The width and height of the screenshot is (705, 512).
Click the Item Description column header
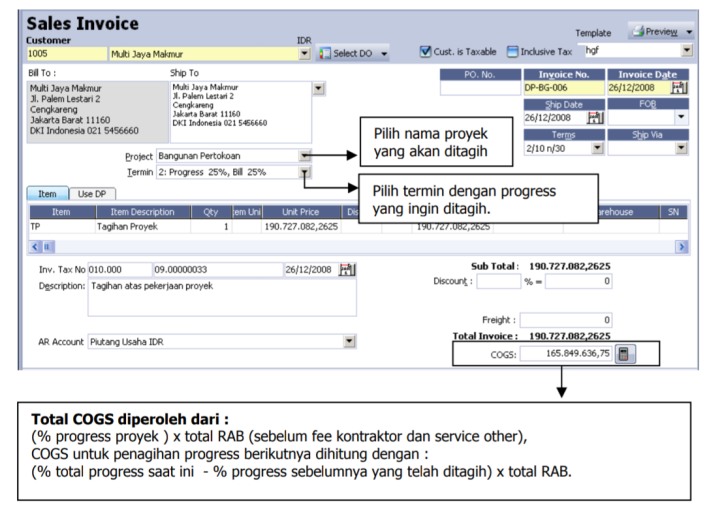143,212
